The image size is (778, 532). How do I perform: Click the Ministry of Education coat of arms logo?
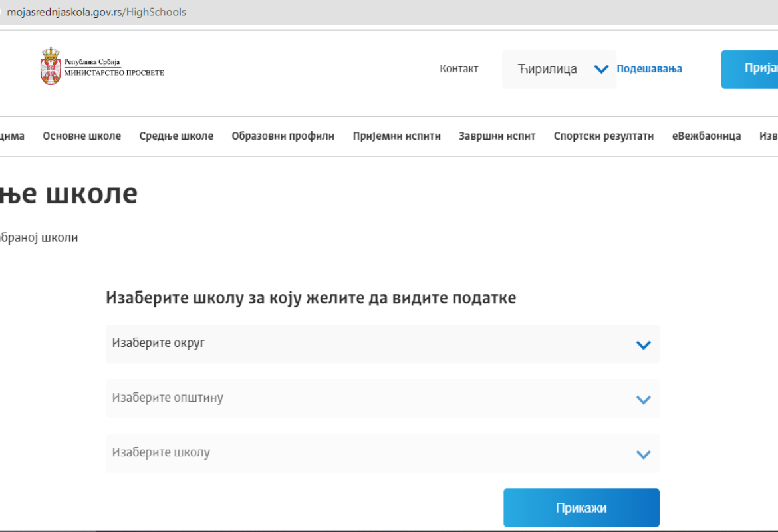[x=48, y=62]
